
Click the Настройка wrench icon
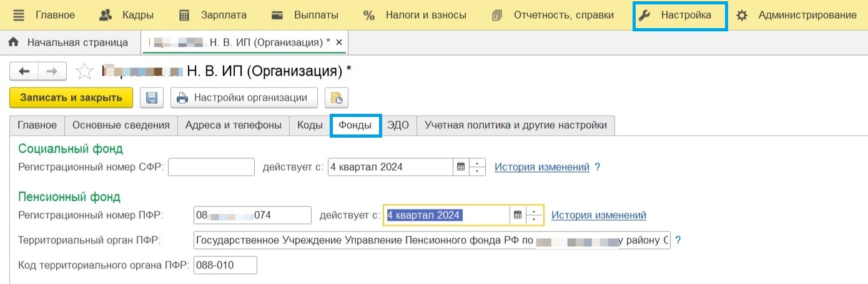[644, 15]
